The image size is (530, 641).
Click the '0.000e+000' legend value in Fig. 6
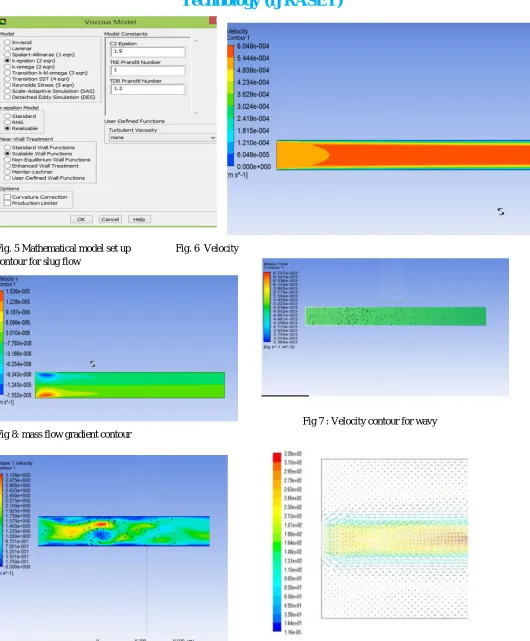tap(254, 167)
